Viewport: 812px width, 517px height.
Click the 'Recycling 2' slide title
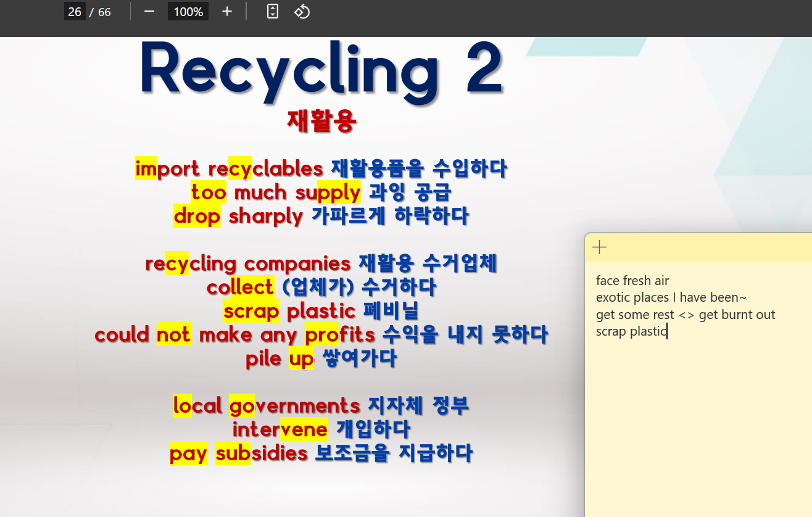321,69
